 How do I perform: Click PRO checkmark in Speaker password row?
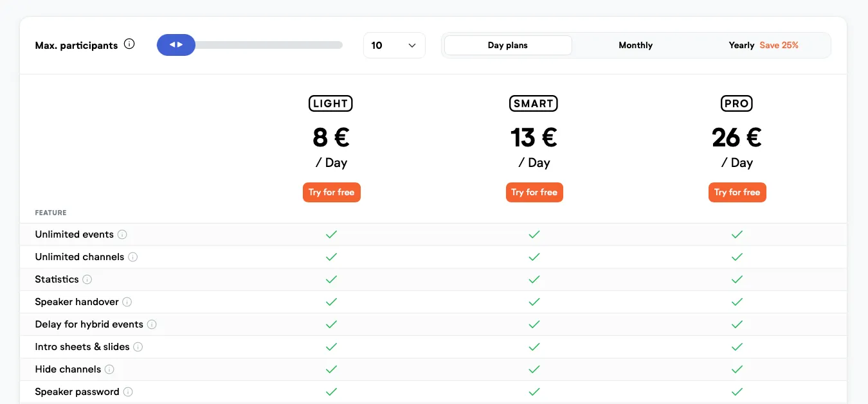(737, 392)
